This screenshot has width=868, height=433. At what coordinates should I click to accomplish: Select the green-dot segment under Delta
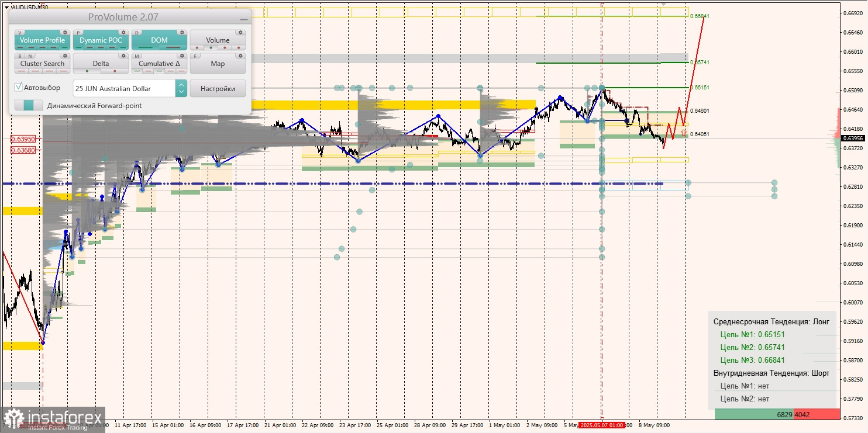tap(87, 71)
